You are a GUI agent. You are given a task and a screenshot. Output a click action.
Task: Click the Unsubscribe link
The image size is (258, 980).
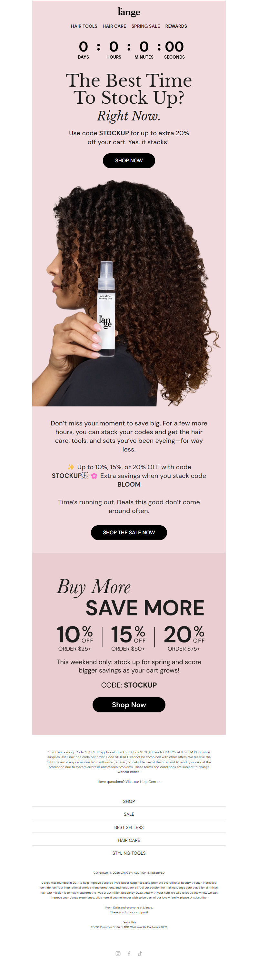[x=198, y=898]
